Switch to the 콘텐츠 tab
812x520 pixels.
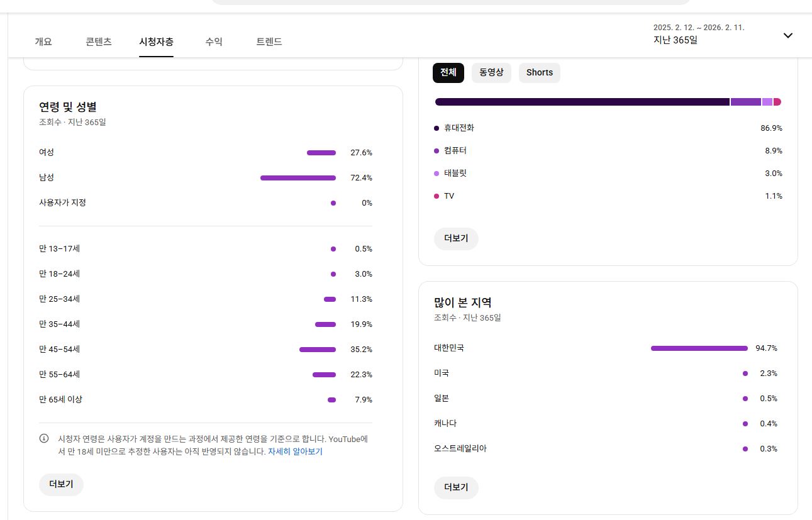[99, 41]
